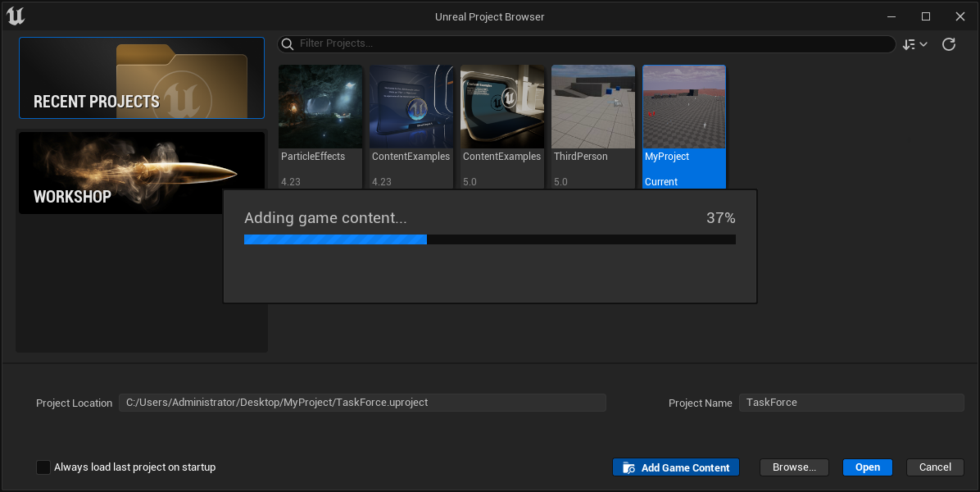Refresh the project list
980x492 pixels.
click(x=949, y=44)
